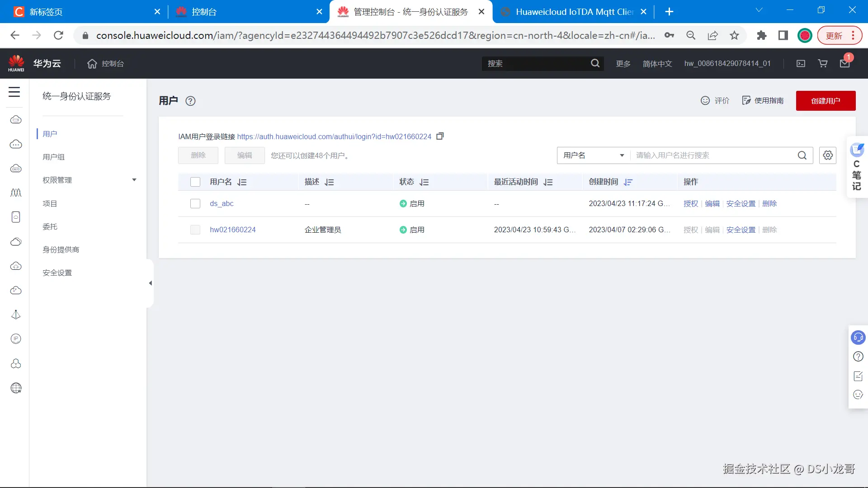868x488 pixels.
Task: Sort table by 创建时间 column
Action: click(x=628, y=182)
